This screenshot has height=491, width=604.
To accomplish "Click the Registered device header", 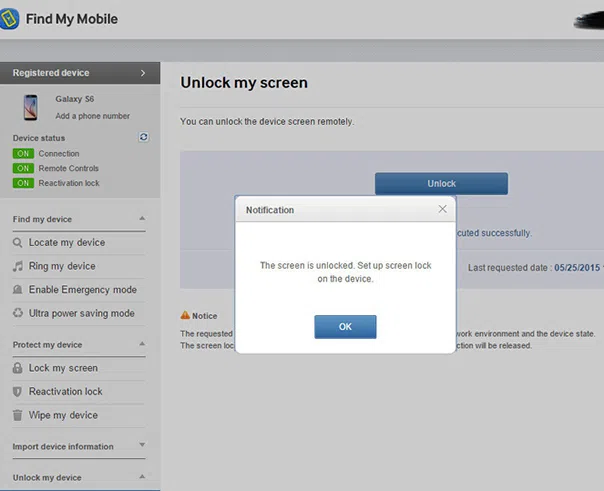I will 80,73.
